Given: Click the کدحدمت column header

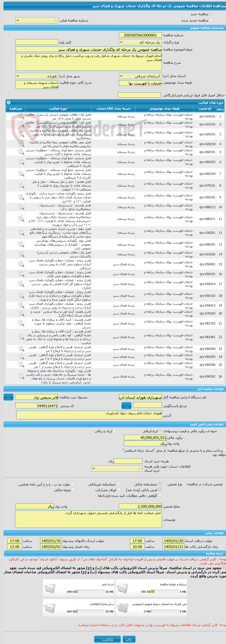Looking at the screenshot, I should coord(205,108).
